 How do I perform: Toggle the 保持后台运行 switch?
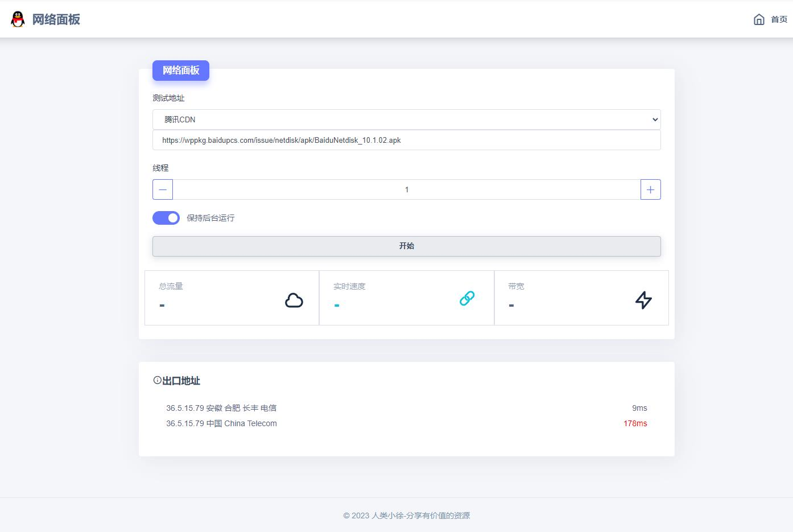(166, 218)
